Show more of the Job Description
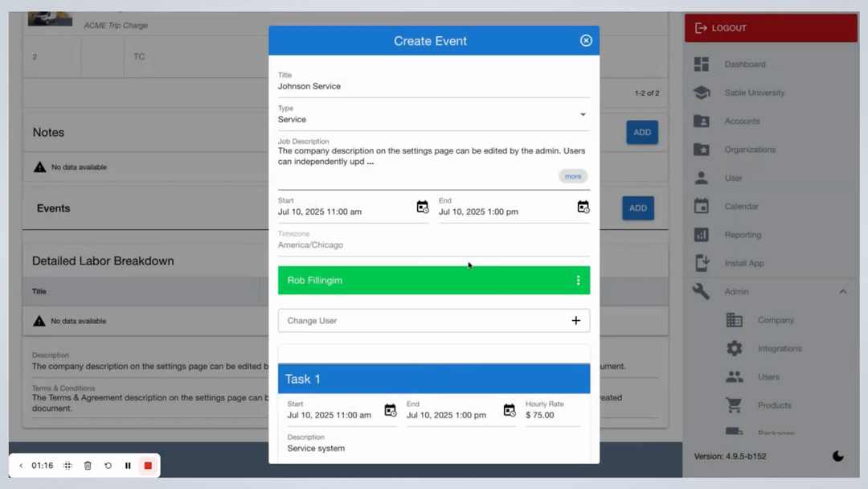This screenshot has width=868, height=489. (x=572, y=176)
